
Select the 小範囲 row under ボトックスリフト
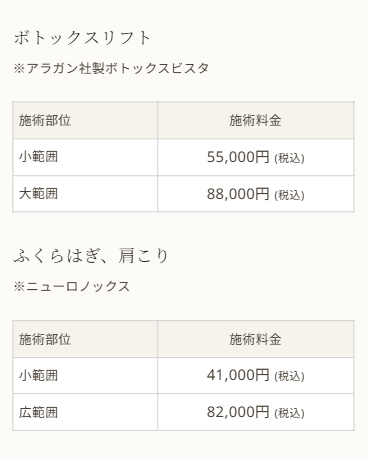183,157
